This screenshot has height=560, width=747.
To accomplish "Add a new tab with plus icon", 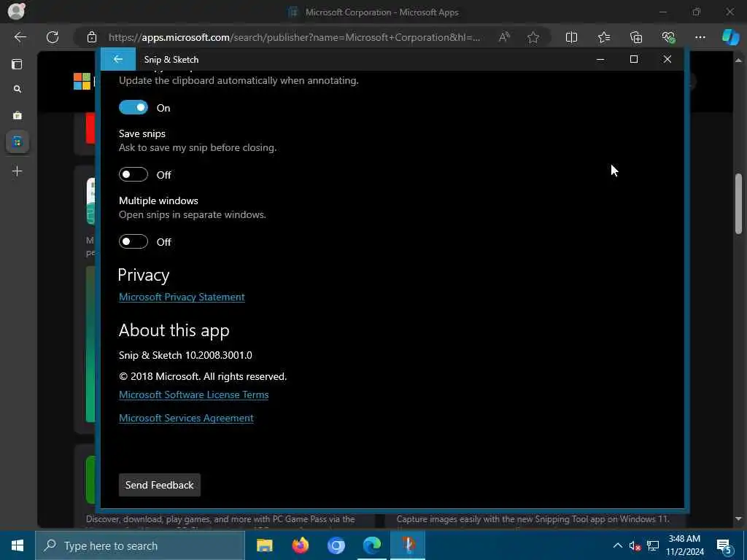I will [x=18, y=171].
